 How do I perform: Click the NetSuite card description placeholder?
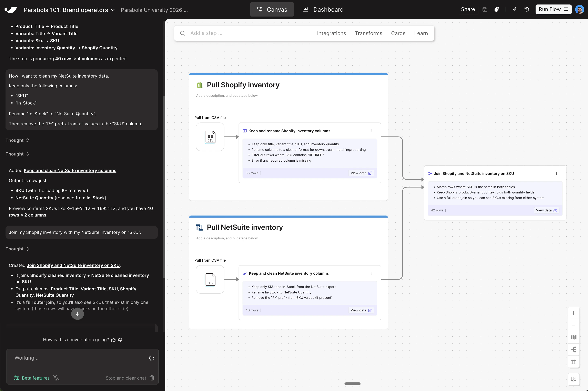(227, 238)
